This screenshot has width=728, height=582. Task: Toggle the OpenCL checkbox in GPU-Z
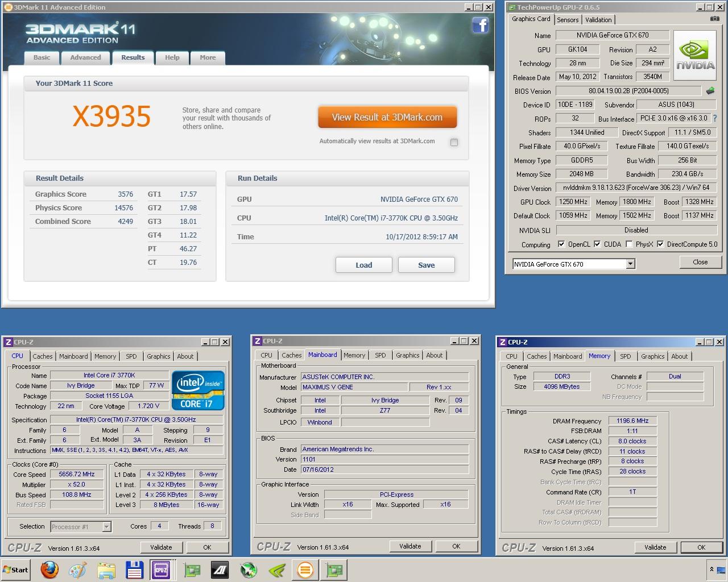(561, 244)
